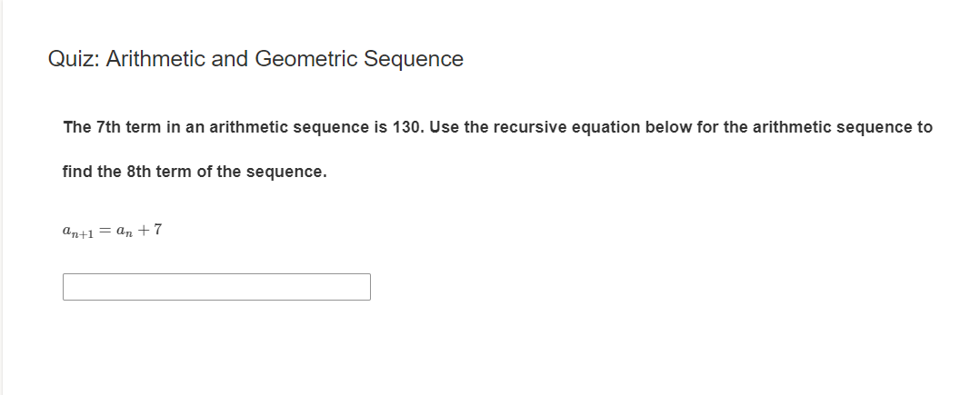Click the empty answer input box

pos(216,287)
